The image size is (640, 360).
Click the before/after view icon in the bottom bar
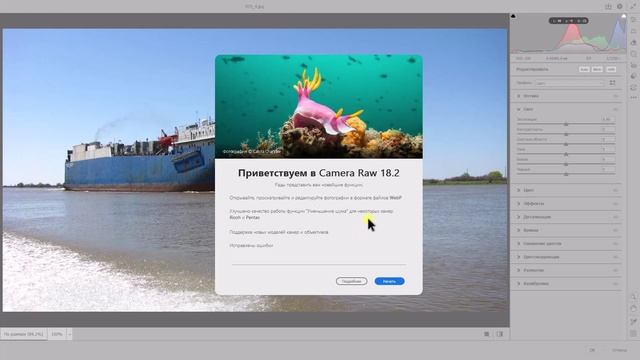pos(500,334)
